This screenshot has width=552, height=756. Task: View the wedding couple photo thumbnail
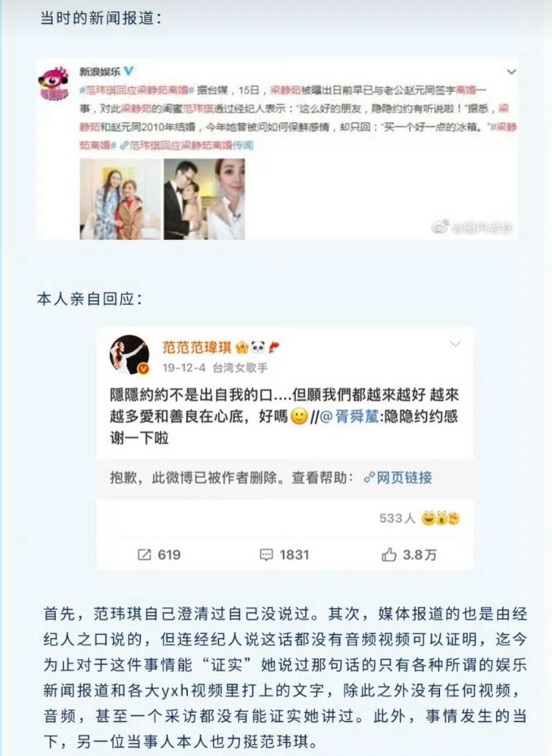(187, 199)
